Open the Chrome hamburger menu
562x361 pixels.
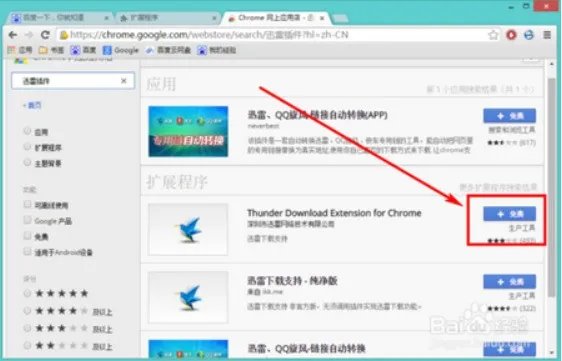[x=547, y=35]
